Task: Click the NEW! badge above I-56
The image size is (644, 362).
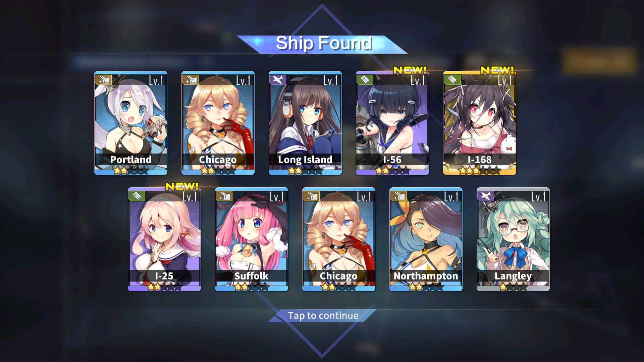Action: (410, 70)
